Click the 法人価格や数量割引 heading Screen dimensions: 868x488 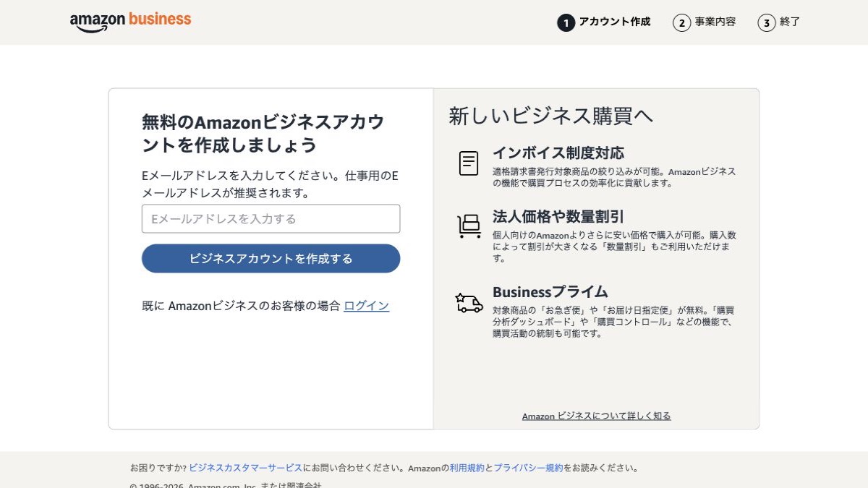[558, 216]
